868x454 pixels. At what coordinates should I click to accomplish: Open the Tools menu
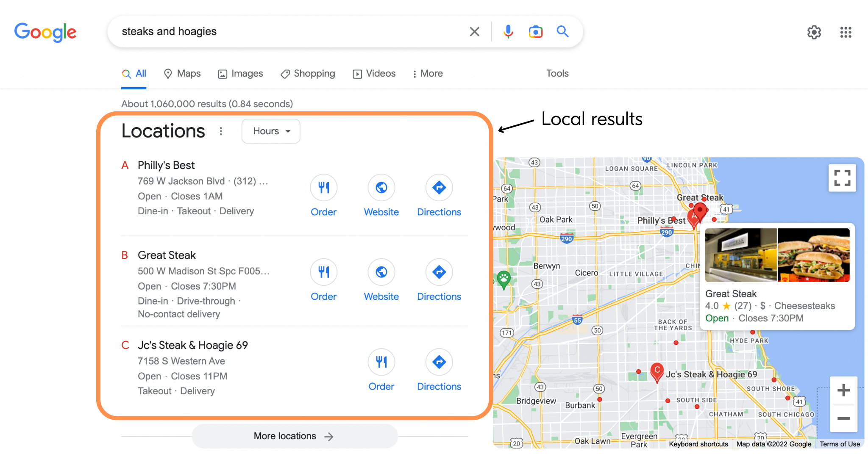(x=557, y=73)
